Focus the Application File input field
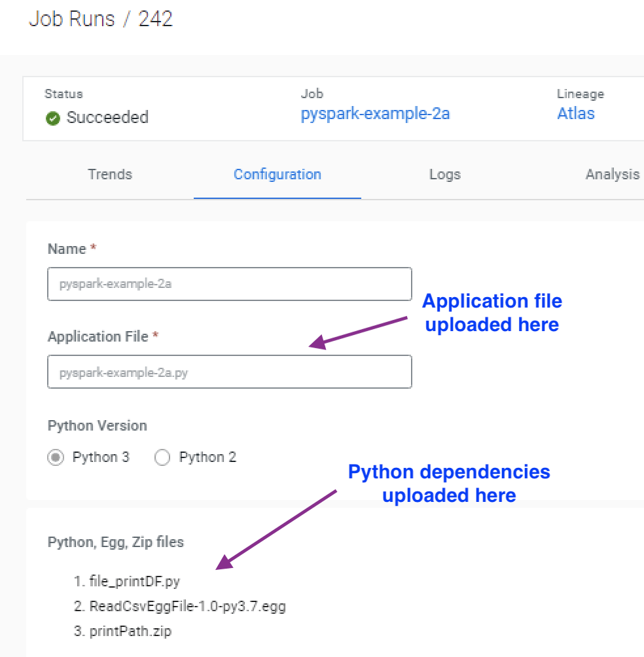Viewport: 644px width, 657px height. click(229, 372)
